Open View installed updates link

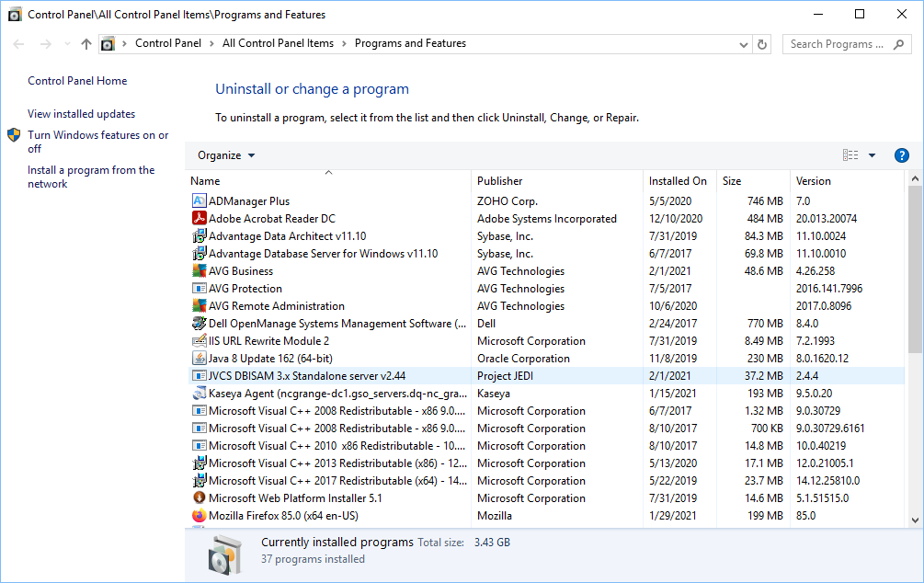(81, 114)
